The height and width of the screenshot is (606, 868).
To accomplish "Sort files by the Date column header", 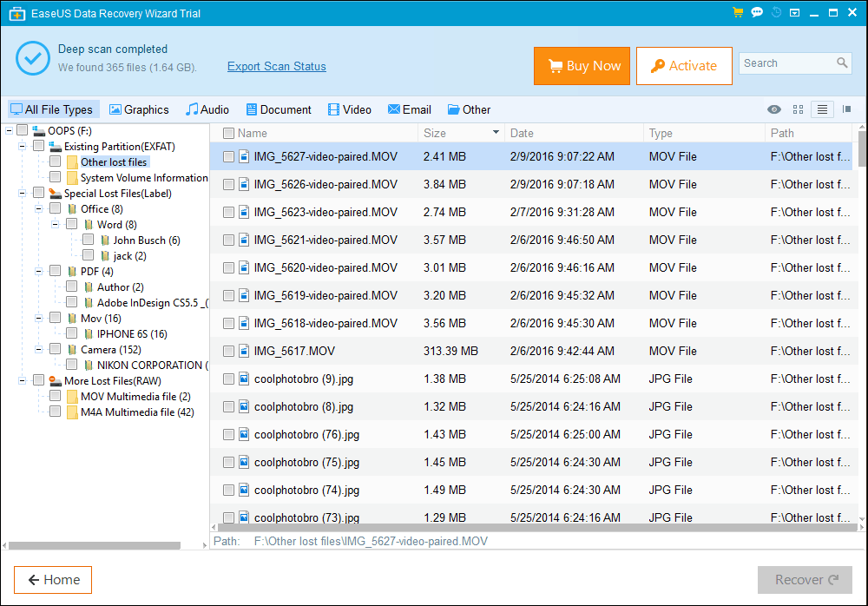I will click(574, 133).
